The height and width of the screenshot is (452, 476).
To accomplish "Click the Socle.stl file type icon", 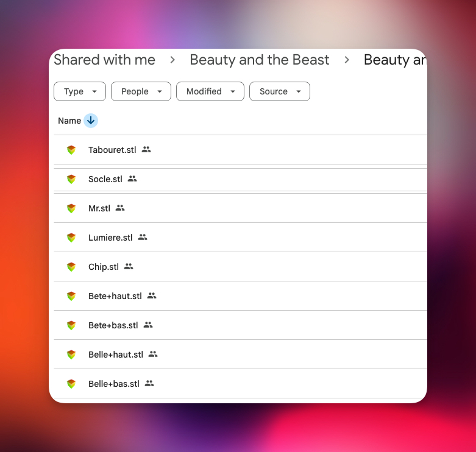I will click(x=71, y=179).
